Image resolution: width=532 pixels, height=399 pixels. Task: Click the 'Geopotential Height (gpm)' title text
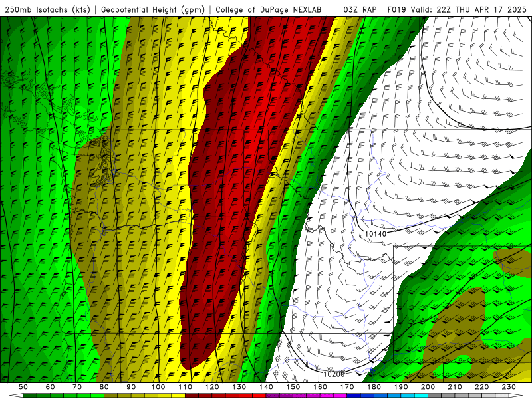click(153, 9)
